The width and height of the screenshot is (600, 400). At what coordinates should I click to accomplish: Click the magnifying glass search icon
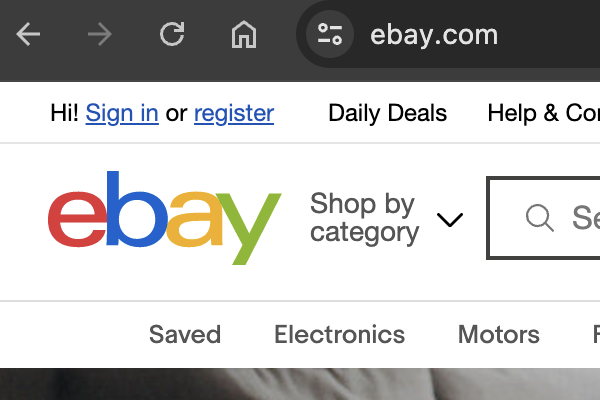tap(540, 218)
